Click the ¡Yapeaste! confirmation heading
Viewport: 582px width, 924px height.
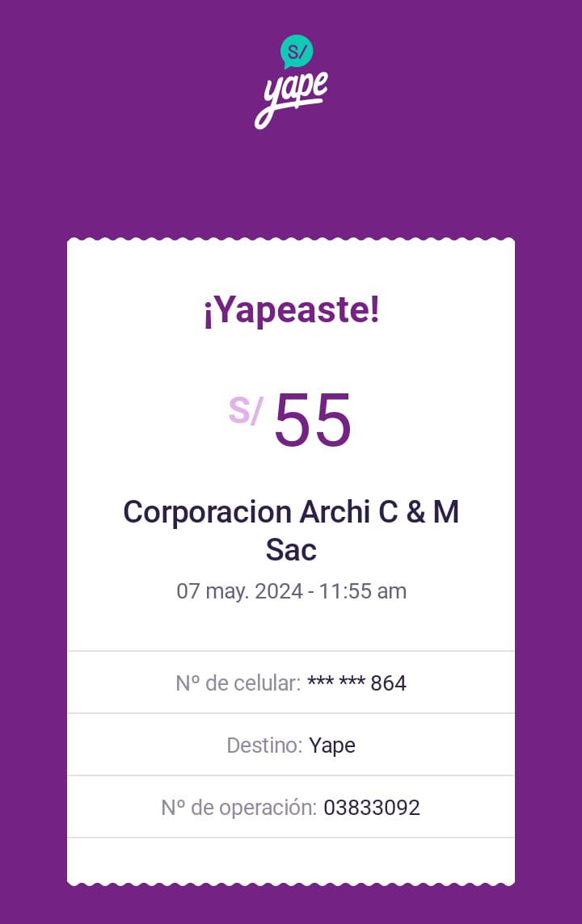coord(291,312)
